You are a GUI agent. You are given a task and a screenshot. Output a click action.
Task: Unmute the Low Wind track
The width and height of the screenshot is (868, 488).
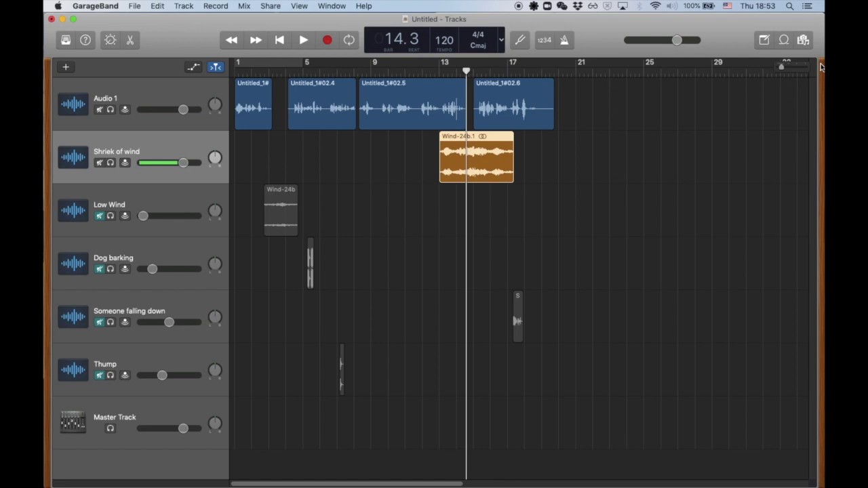coord(99,216)
